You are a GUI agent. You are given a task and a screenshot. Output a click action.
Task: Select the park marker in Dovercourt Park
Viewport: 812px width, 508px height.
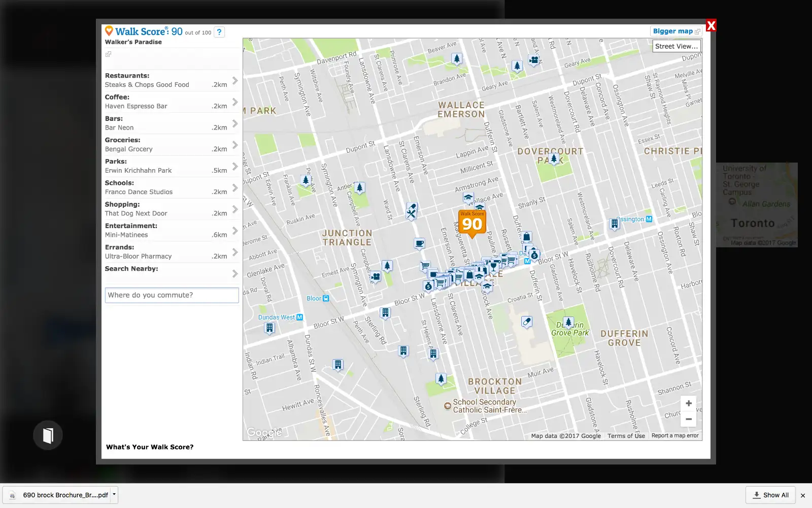[x=554, y=158]
